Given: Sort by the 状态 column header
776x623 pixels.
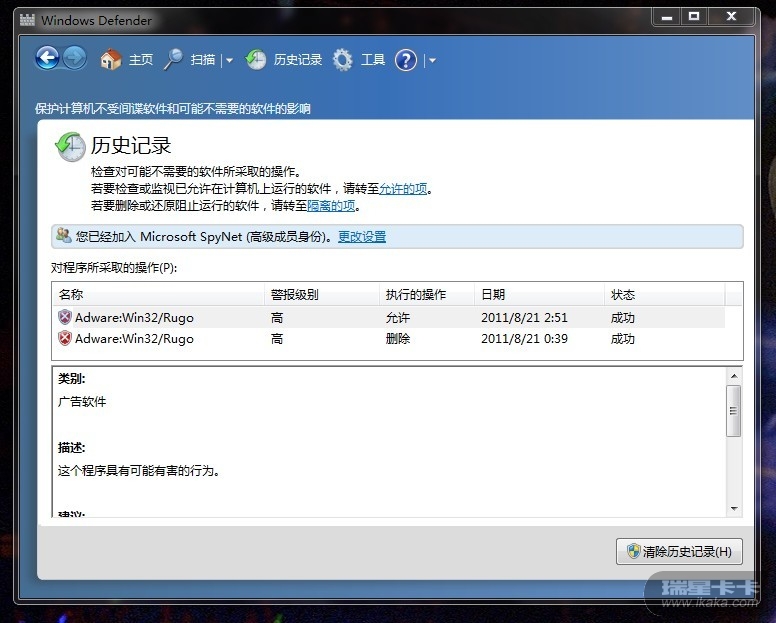Looking at the screenshot, I should coord(665,294).
